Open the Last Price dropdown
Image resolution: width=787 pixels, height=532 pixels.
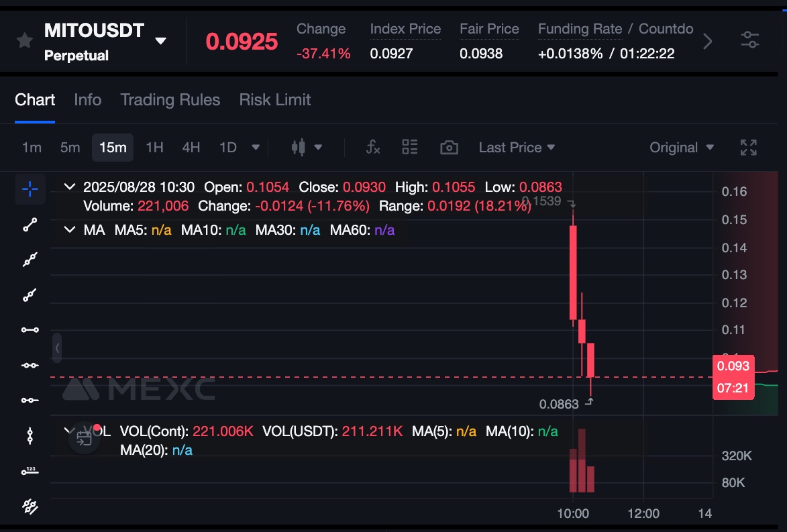click(517, 147)
